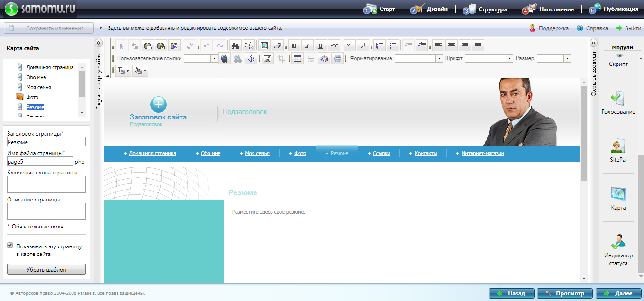Screen dimensions: 644x301
Task: Toggle Strikethrough formatting
Action: click(x=334, y=46)
